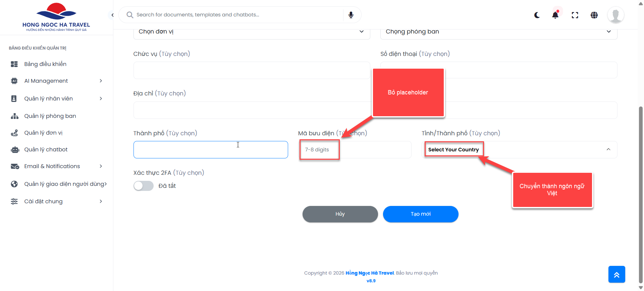
Task: Open the notifications bell
Action: (x=555, y=15)
